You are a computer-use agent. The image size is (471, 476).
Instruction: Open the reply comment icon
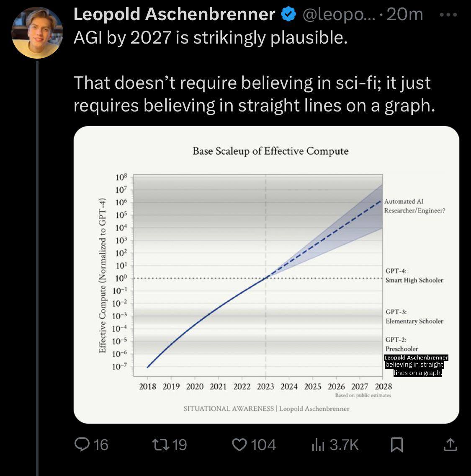82,445
